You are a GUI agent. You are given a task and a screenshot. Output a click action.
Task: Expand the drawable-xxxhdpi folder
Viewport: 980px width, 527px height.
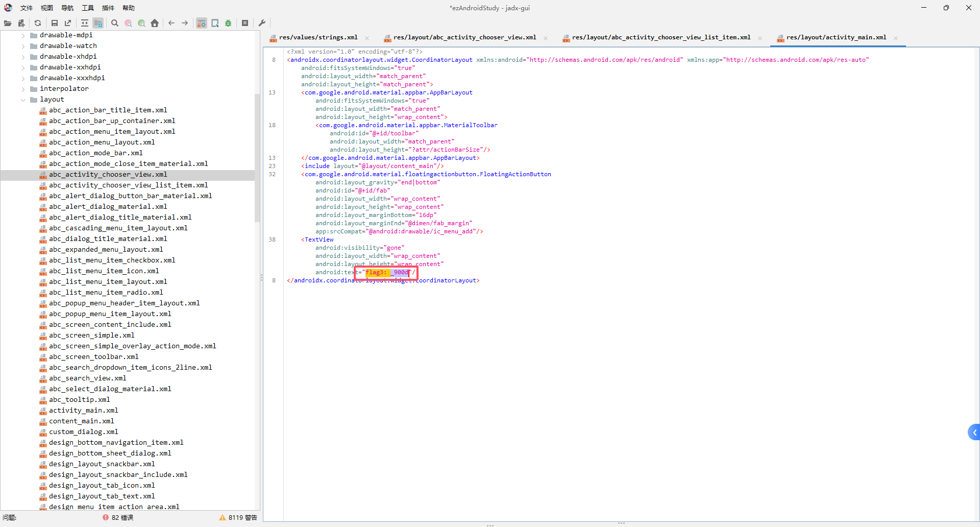(x=23, y=78)
